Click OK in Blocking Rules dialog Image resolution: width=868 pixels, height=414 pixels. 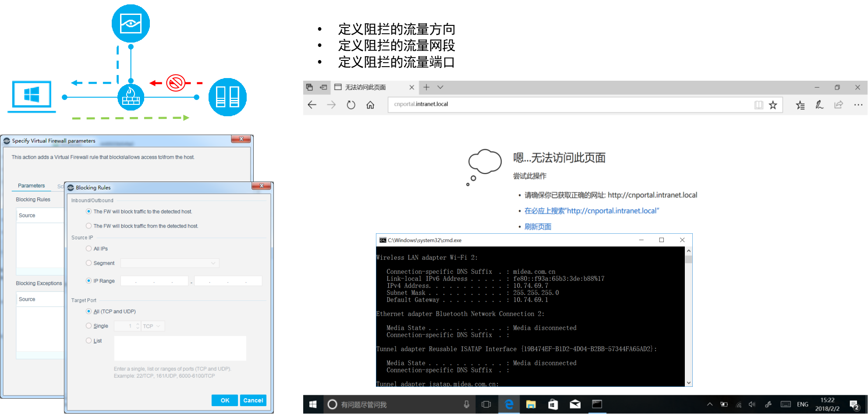[x=225, y=400]
